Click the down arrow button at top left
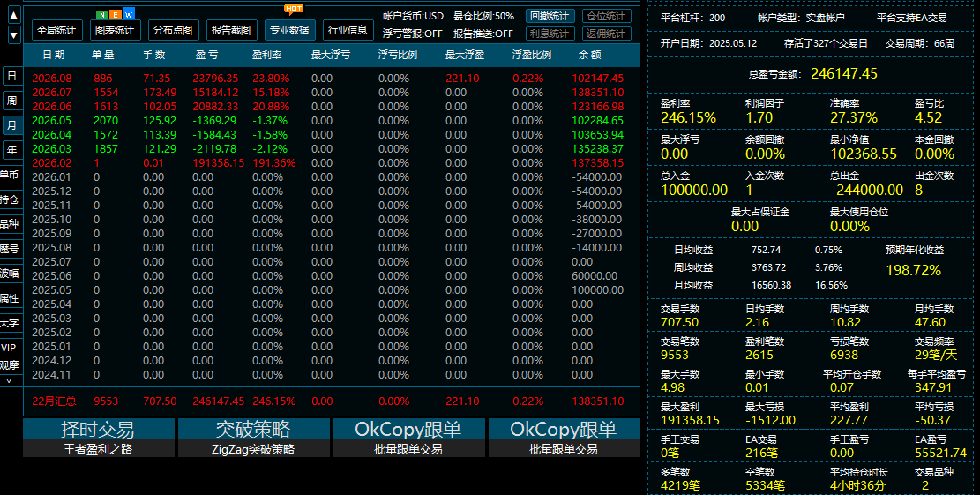 point(14,35)
